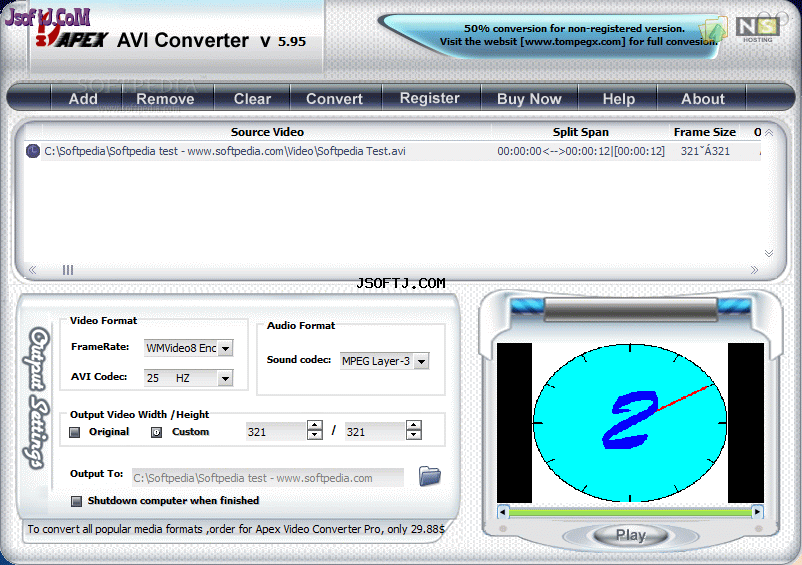
Task: Click the NS Hosting logo icon
Action: (x=758, y=30)
